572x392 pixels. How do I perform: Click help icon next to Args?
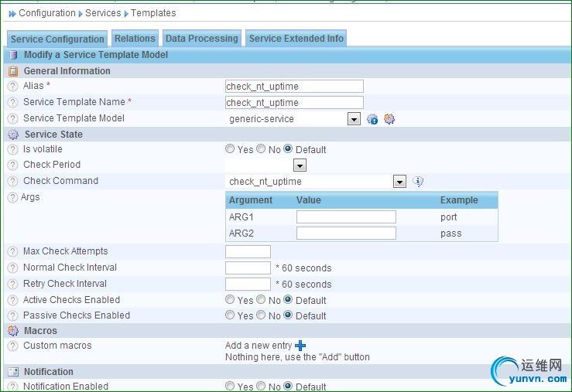pos(12,197)
